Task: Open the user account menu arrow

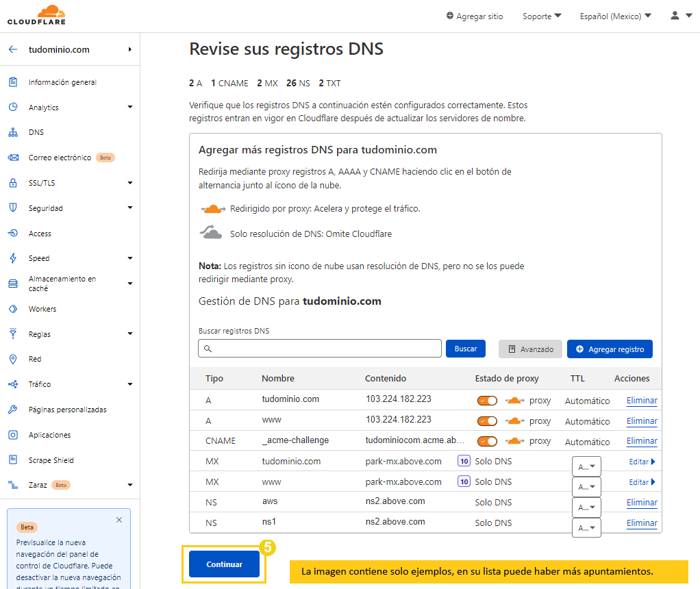Action: [x=689, y=16]
